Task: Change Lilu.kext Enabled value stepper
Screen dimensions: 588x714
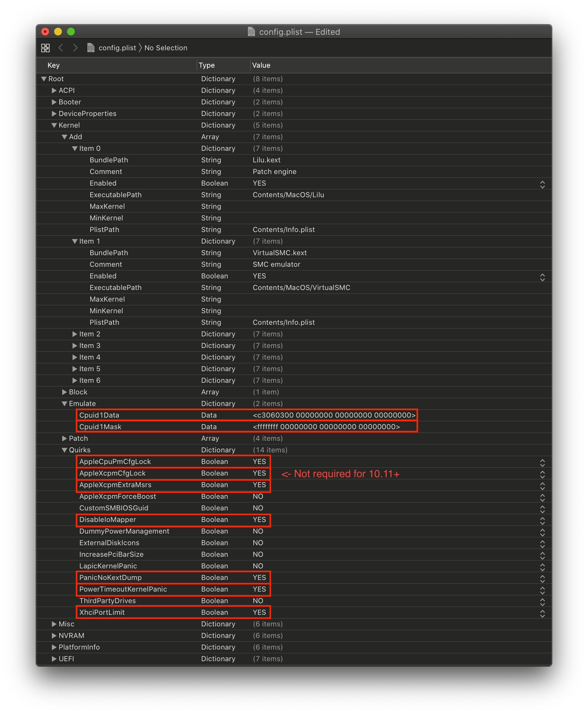Action: pyautogui.click(x=542, y=184)
